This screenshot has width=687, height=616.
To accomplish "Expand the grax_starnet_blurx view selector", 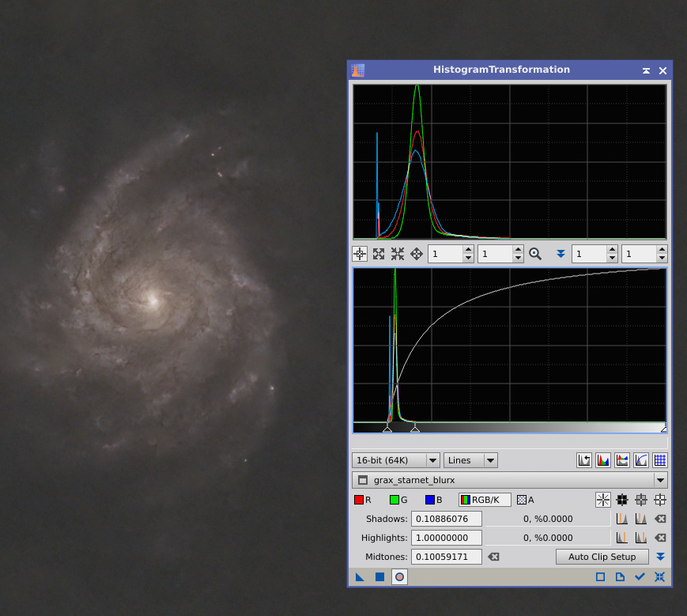I will [660, 480].
